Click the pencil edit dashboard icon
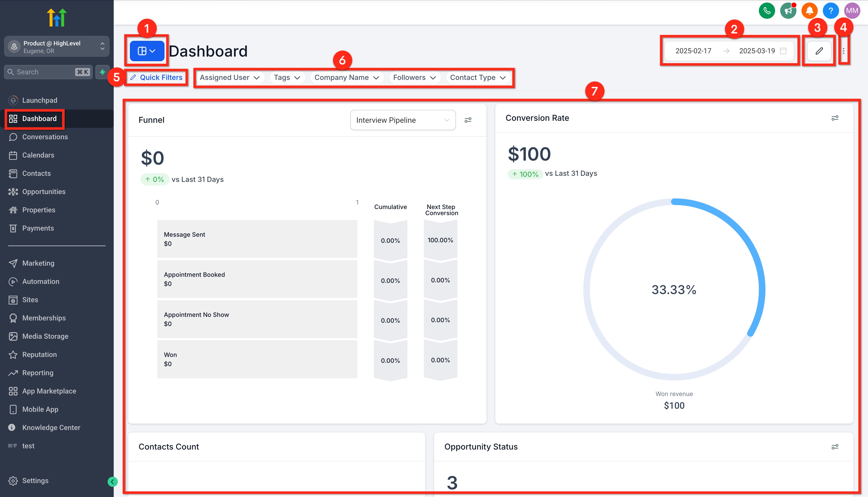The height and width of the screenshot is (497, 868). (x=819, y=51)
